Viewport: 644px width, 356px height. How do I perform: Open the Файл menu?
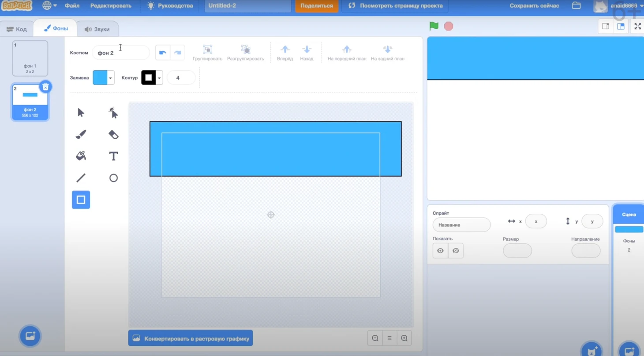pyautogui.click(x=72, y=6)
